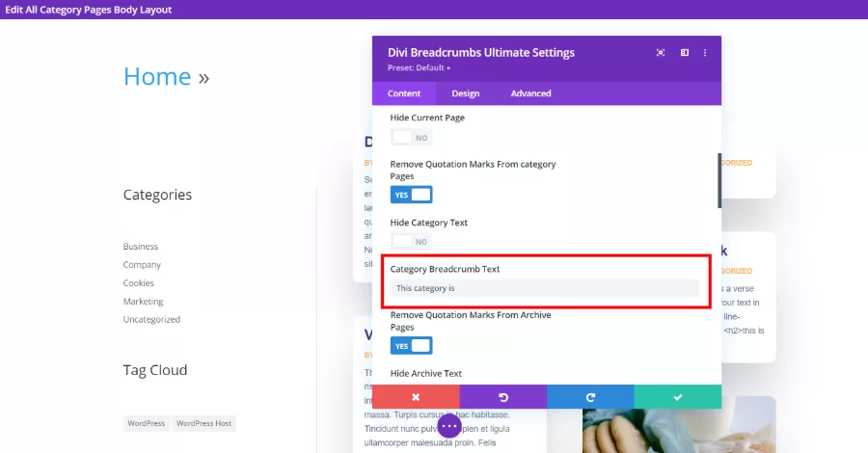Viewport: 868px width, 453px height.
Task: Switch to the Advanced tab
Action: (x=530, y=93)
